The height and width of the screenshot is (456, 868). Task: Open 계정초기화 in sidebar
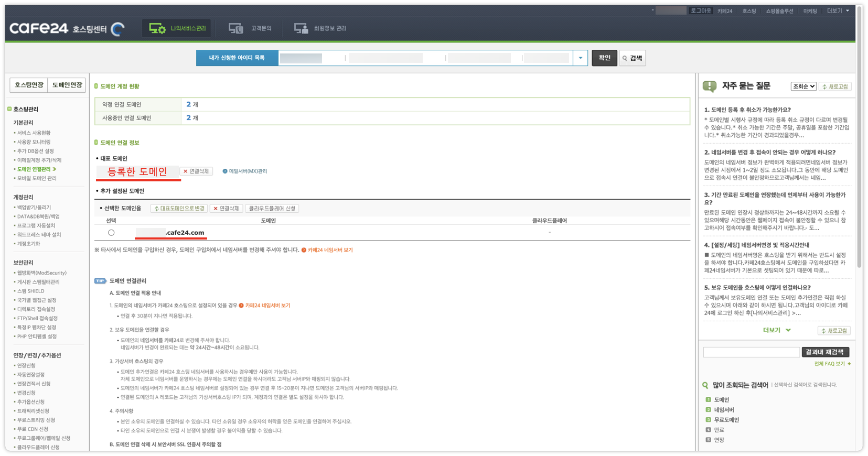click(x=28, y=244)
